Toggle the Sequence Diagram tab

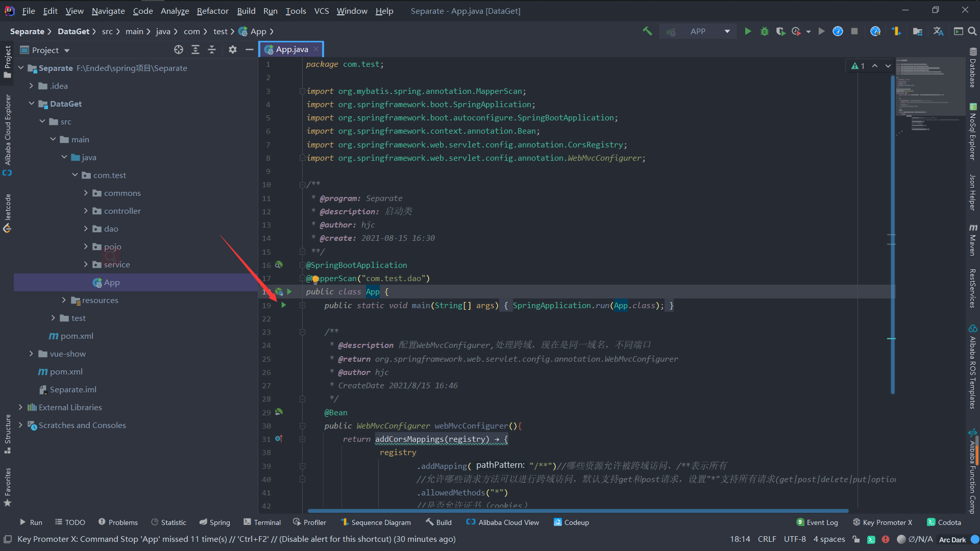point(376,522)
